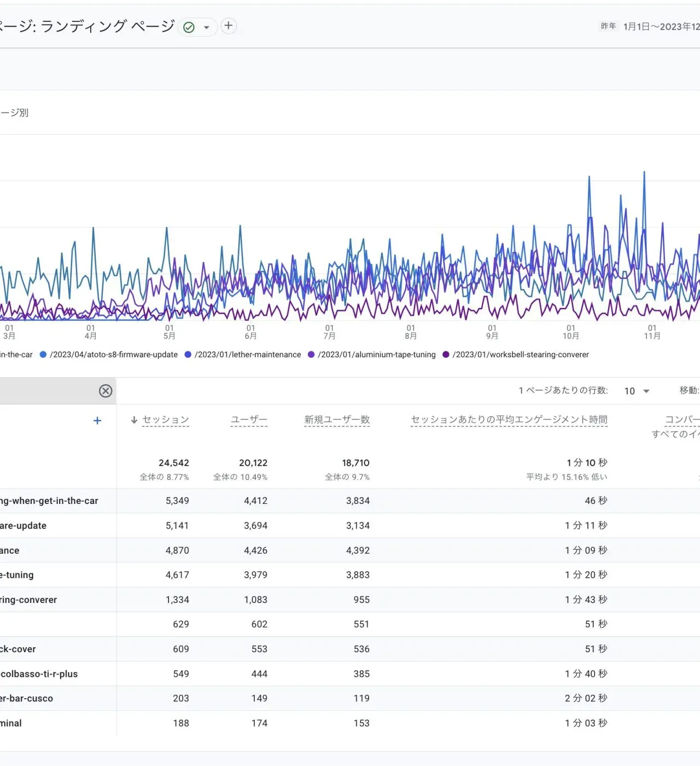Open the rows-per-page dropdown showing 10
The image size is (700, 766).
coord(637,391)
